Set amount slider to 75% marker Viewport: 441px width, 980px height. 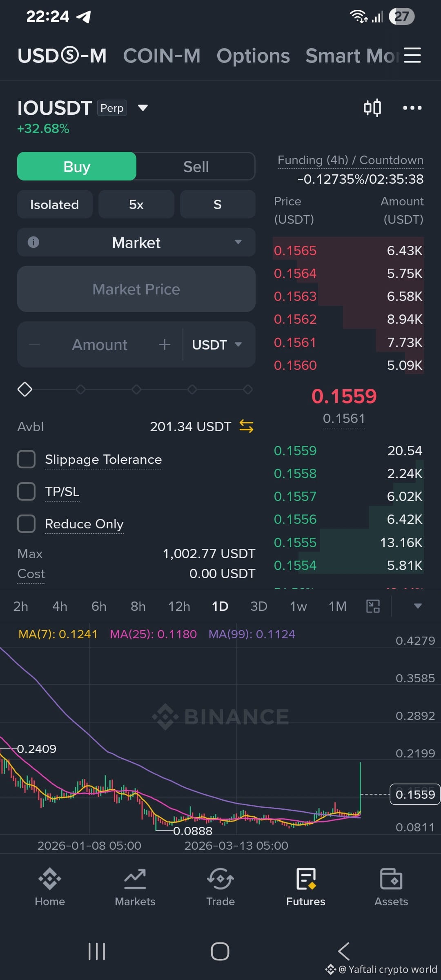click(x=192, y=389)
